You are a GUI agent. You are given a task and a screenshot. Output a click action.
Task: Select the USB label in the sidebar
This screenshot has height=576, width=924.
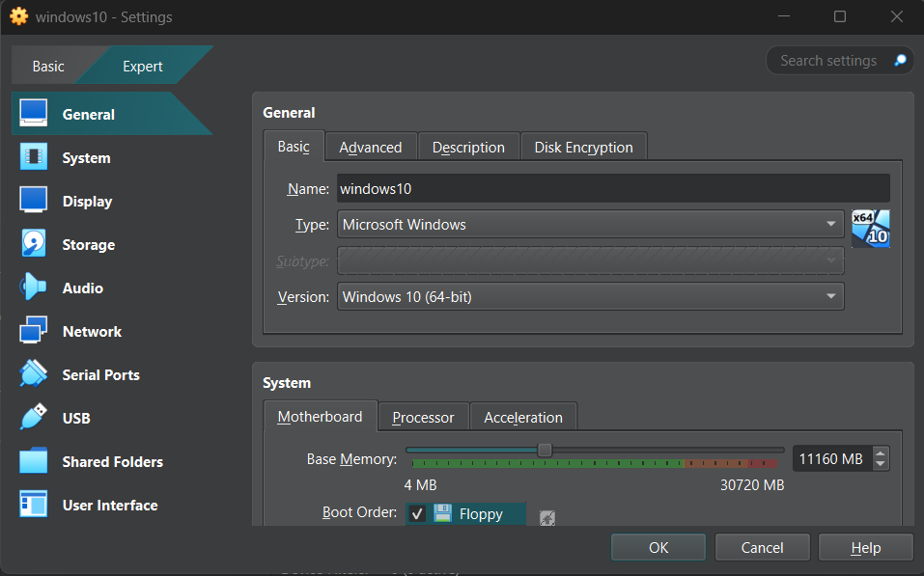[76, 419]
